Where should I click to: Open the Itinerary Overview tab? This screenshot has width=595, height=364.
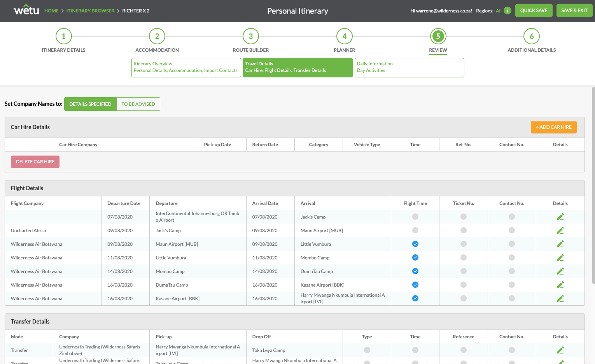coord(186,68)
